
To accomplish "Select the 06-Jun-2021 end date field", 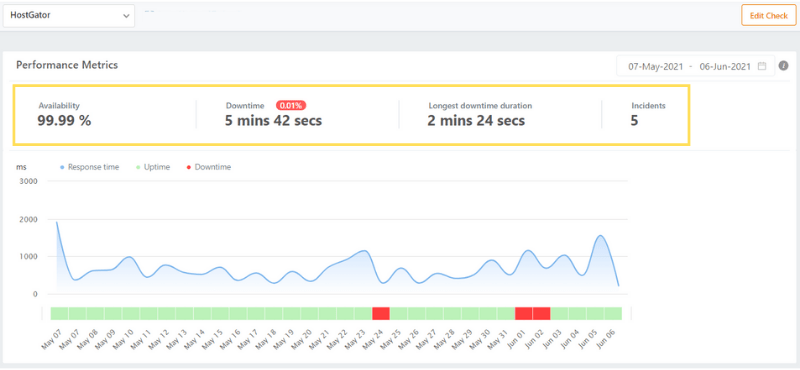I will 725,66.
